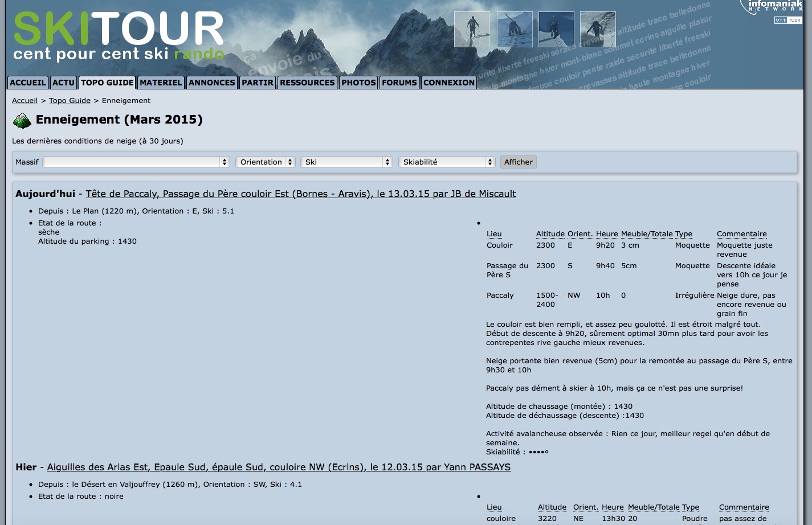812x525 pixels.
Task: Expand the Orientation dropdown
Action: coord(266,162)
